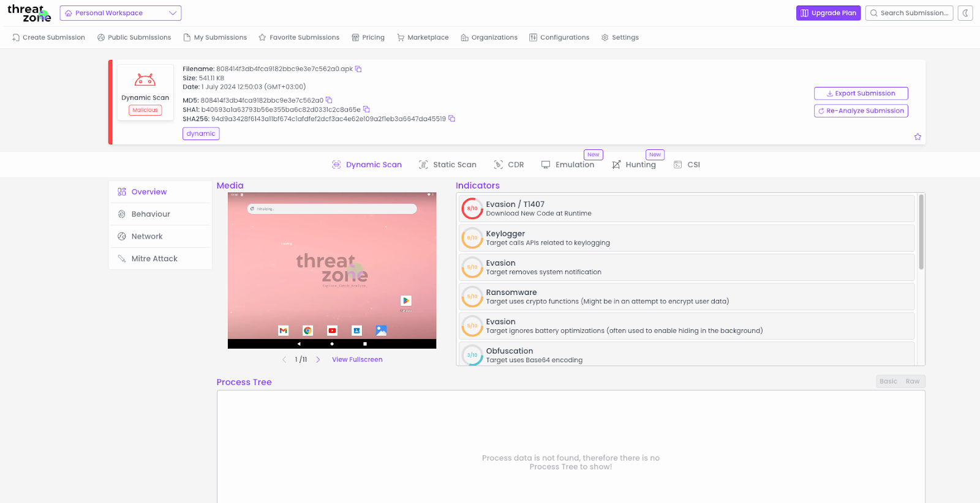
Task: Select Mitre Attack in the sidebar
Action: click(x=160, y=259)
